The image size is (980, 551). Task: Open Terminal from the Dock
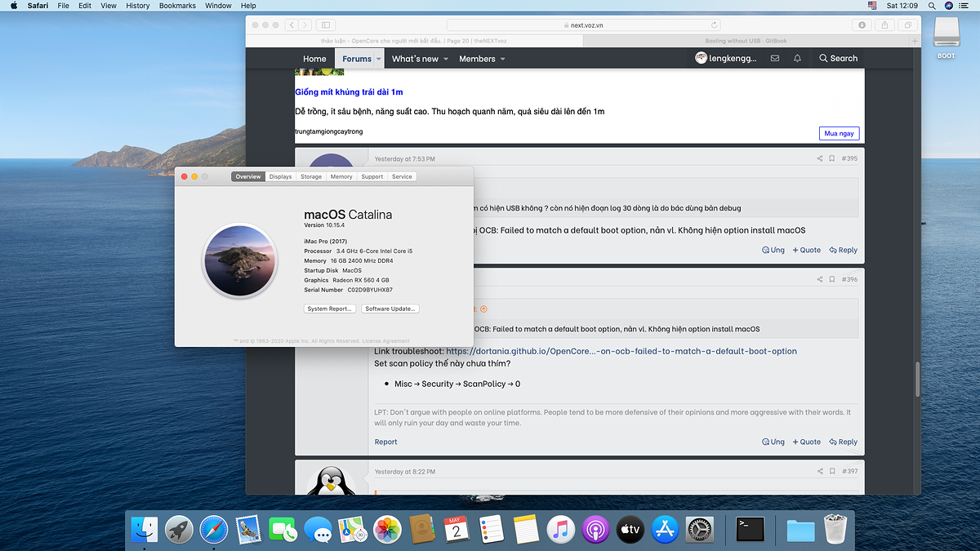(x=750, y=530)
